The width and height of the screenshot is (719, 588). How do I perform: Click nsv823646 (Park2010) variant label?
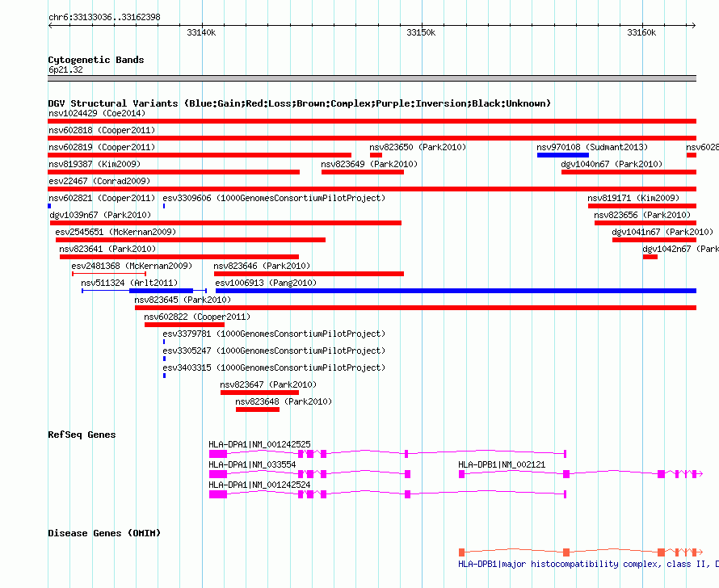click(262, 266)
